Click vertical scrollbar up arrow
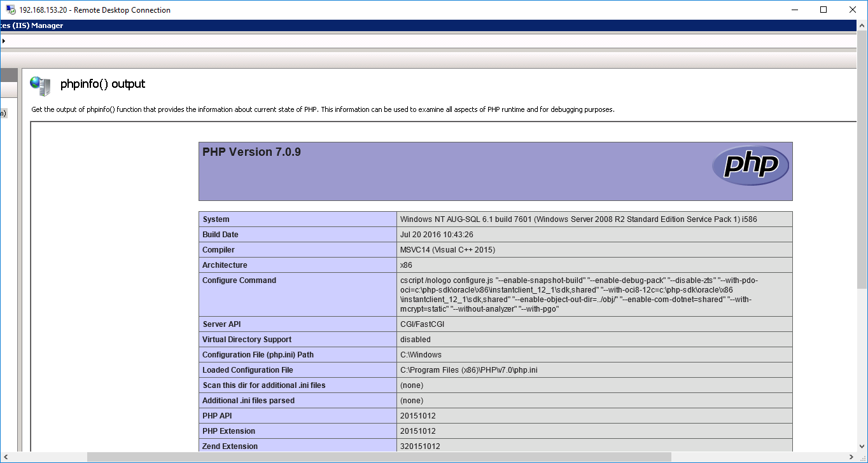 coord(862,25)
